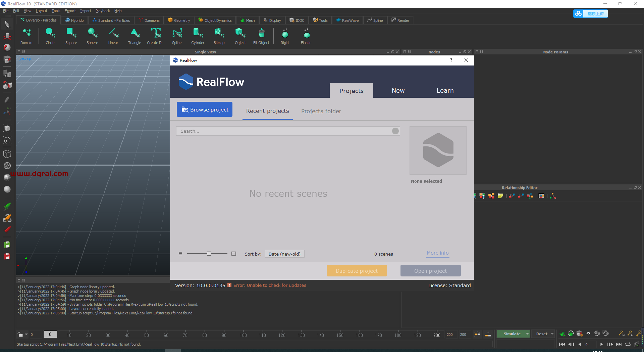The height and width of the screenshot is (352, 644).
Task: Click the cloud upload button at top right
Action: [x=590, y=13]
